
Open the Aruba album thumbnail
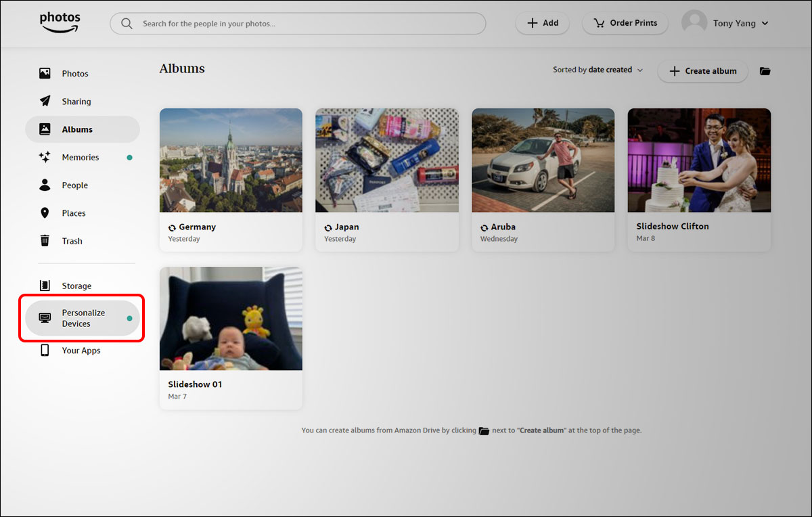pyautogui.click(x=543, y=160)
